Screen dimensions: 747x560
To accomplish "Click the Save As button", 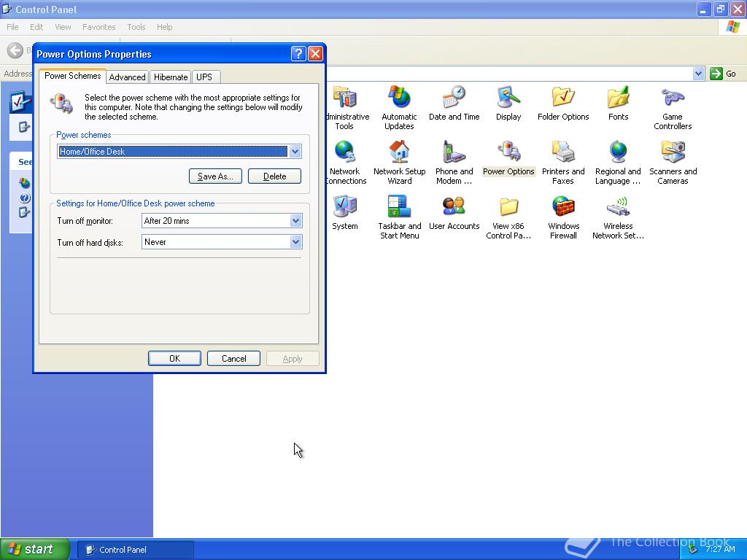I will 215,176.
